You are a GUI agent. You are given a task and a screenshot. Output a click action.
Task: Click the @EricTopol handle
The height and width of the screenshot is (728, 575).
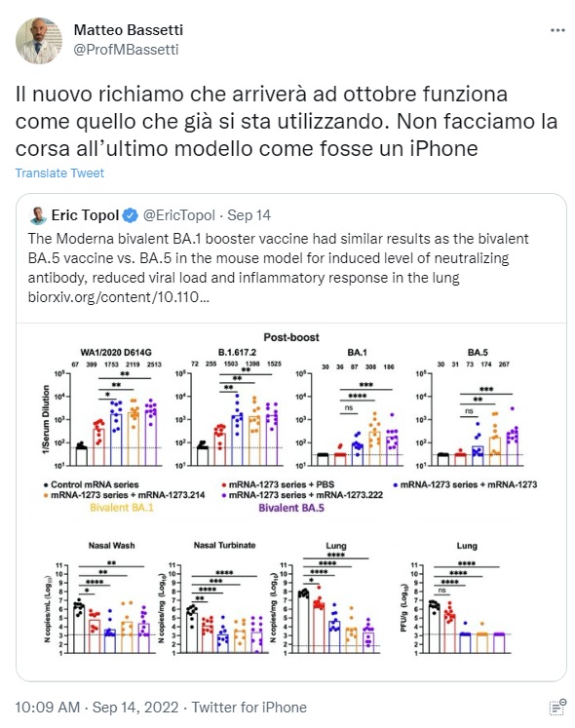pos(178,215)
